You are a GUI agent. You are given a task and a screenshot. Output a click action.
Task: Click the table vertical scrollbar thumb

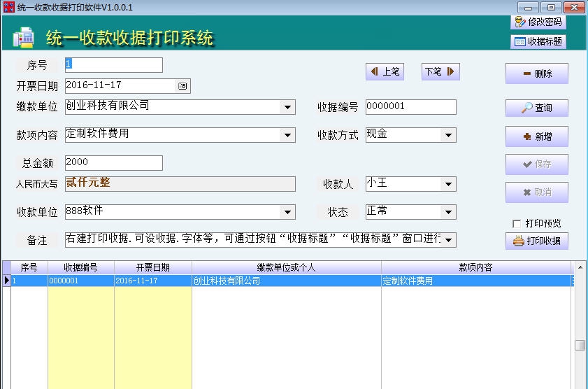580,345
